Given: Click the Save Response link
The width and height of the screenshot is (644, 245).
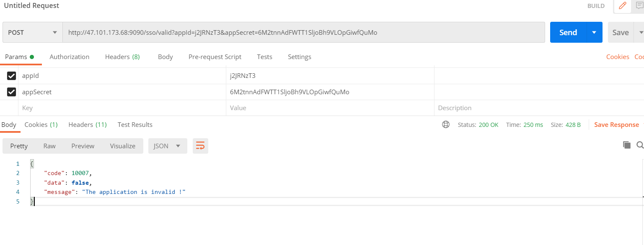Looking at the screenshot, I should (616, 125).
